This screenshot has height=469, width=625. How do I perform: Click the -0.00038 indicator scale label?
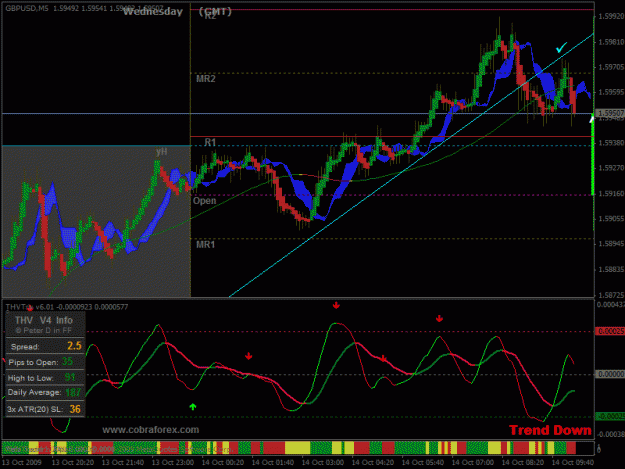click(x=611, y=434)
